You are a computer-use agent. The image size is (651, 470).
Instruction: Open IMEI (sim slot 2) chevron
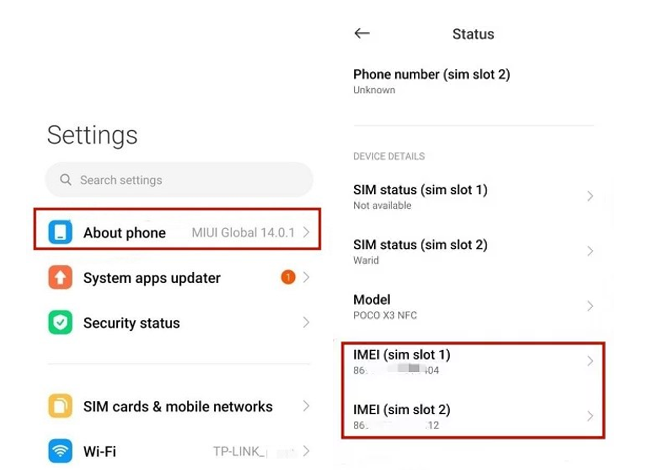(590, 416)
